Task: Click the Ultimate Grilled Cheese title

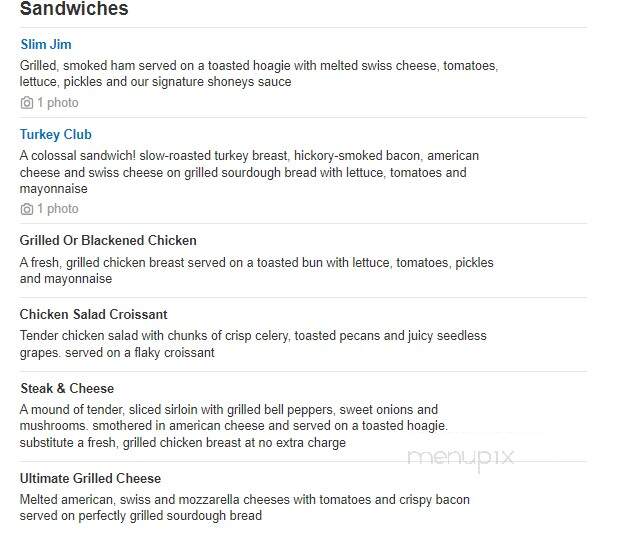Action: [90, 478]
